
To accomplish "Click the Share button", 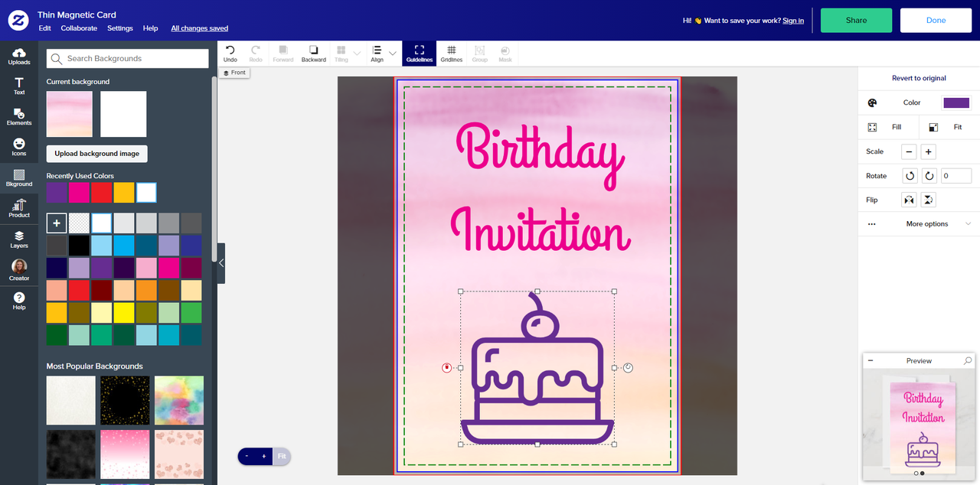I will pyautogui.click(x=856, y=21).
